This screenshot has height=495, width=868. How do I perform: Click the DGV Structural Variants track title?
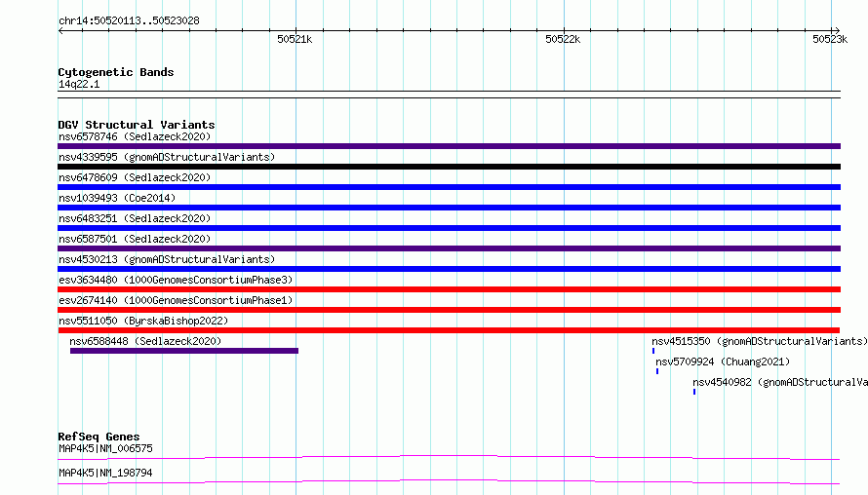tap(137, 125)
